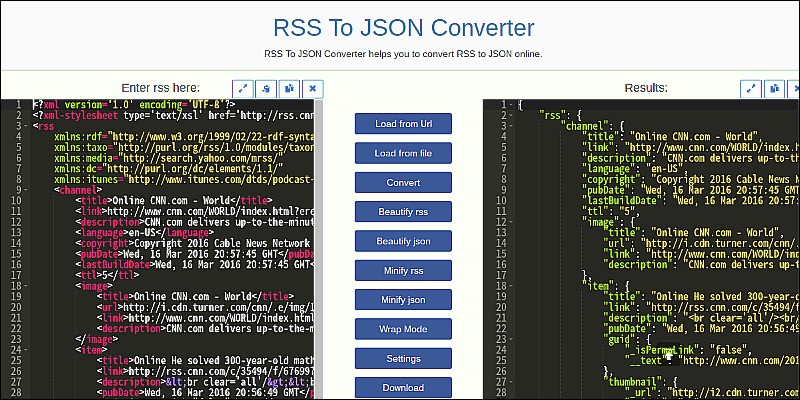Screen dimensions: 800x400
Task: Click the channel title tag on line 10
Action: 174,201
